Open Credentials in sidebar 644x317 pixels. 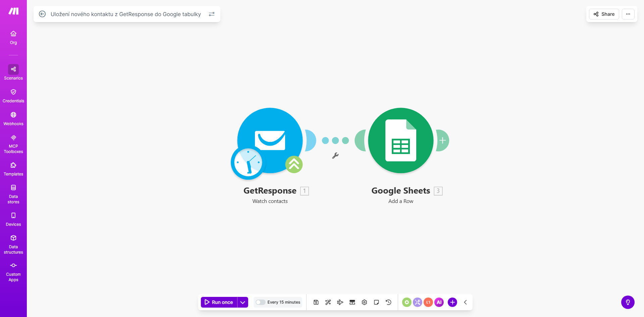coord(13,96)
